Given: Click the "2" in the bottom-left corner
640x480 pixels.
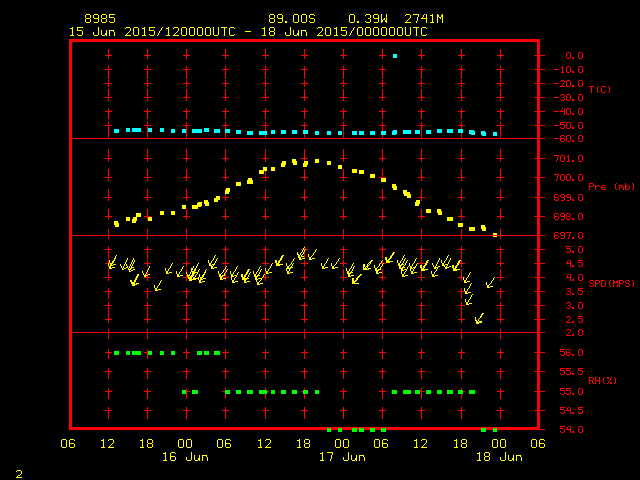Looking at the screenshot, I should click(18, 471).
